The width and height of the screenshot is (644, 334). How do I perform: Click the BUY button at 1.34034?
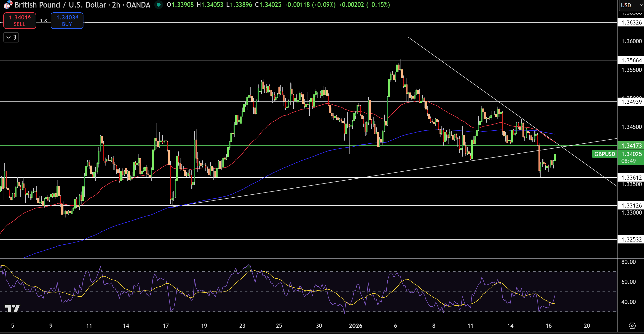(67, 21)
